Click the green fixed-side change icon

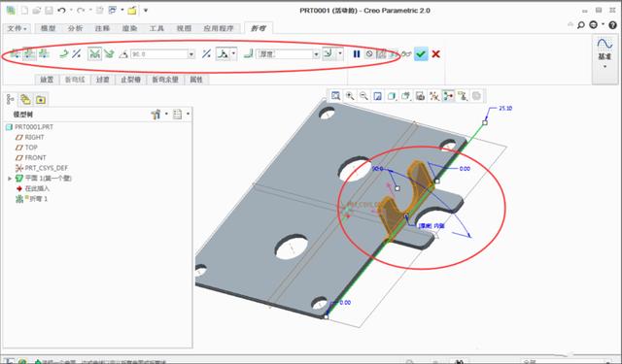tap(63, 53)
